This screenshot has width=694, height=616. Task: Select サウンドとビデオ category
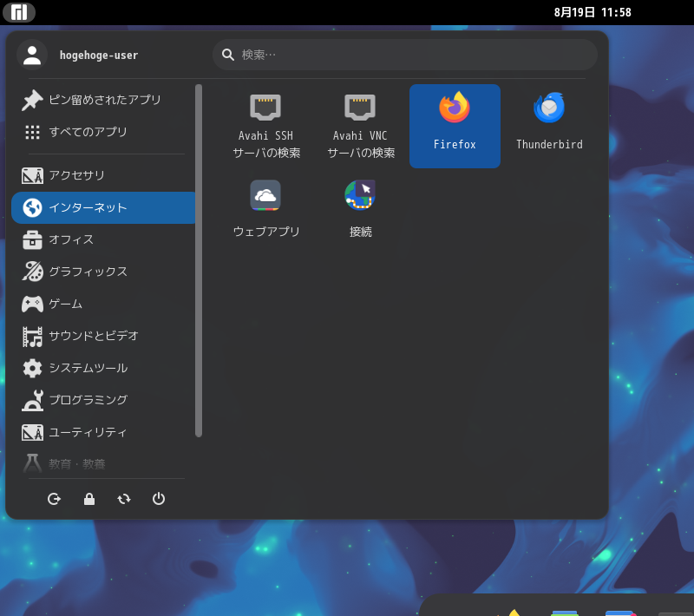click(103, 336)
